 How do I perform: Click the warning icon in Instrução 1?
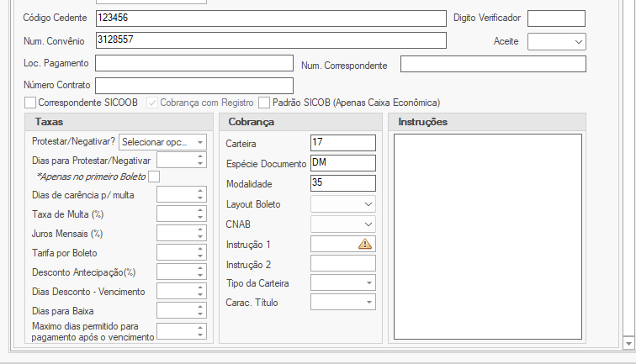point(365,244)
